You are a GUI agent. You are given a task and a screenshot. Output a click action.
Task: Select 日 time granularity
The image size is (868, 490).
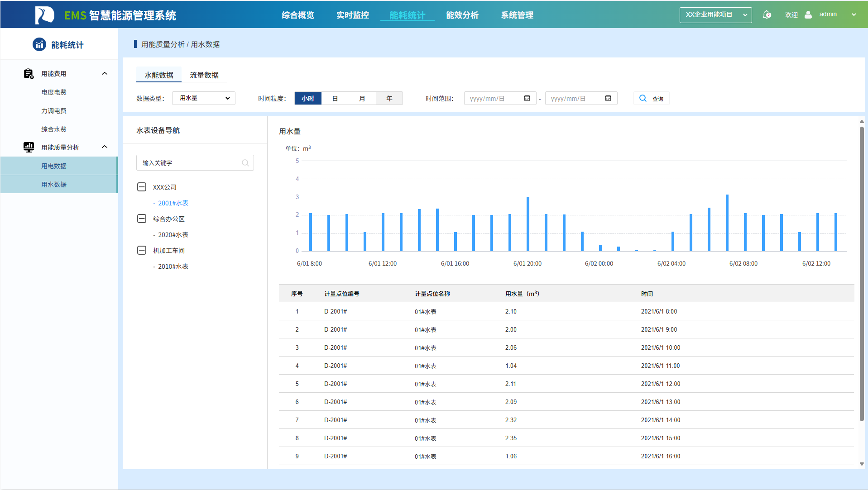point(335,98)
